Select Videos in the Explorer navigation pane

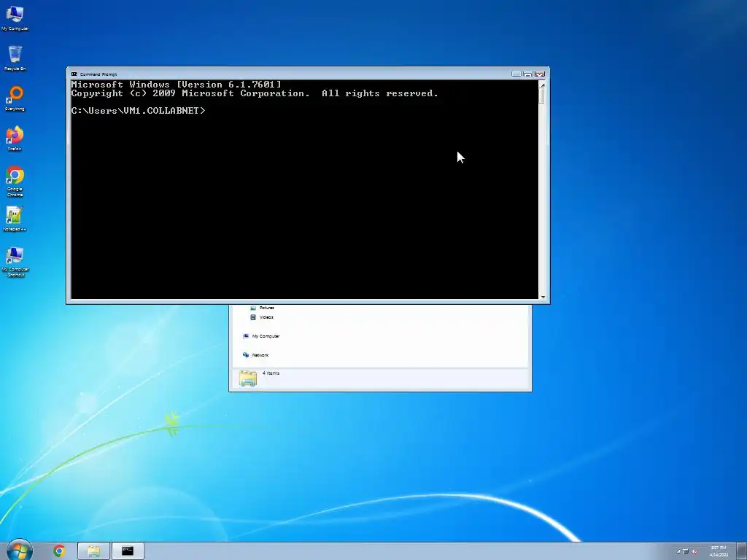tap(262, 317)
